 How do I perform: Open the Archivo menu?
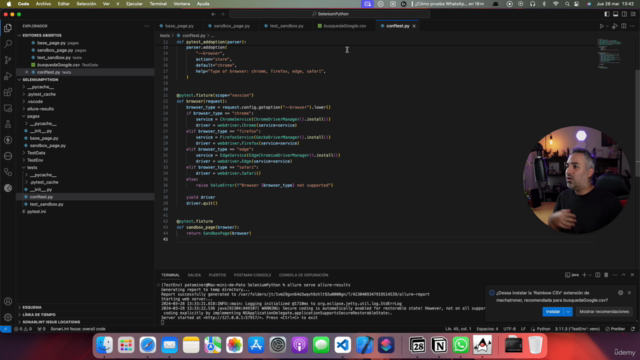43,4
